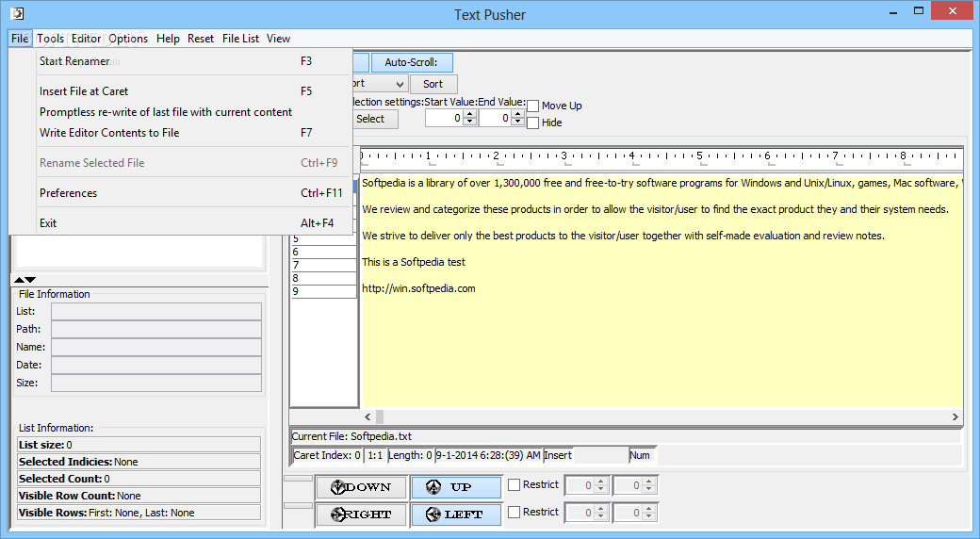Image resolution: width=980 pixels, height=539 pixels.
Task: Click the List field in File Information
Action: click(x=156, y=311)
